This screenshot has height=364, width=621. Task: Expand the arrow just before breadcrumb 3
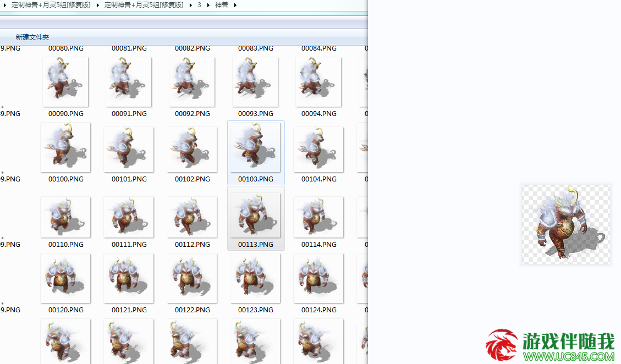point(190,5)
